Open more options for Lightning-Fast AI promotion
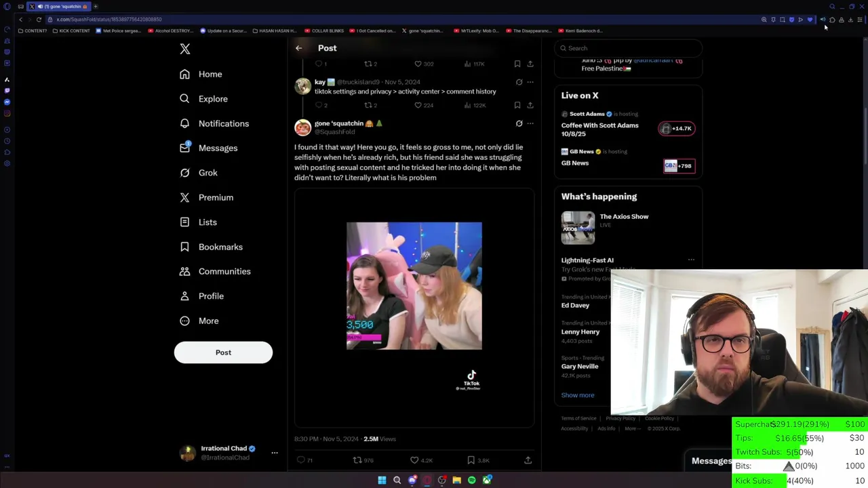This screenshot has width=868, height=488. 691,260
